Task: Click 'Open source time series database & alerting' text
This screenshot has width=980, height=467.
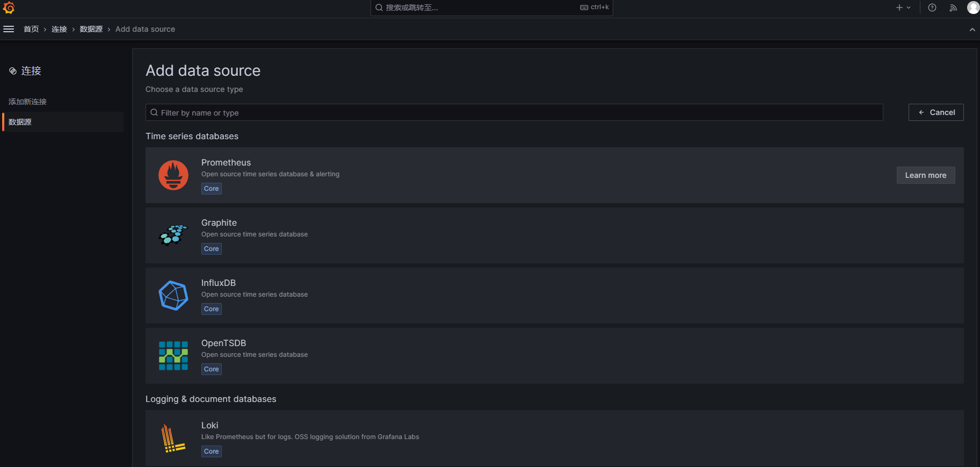Action: pyautogui.click(x=271, y=174)
